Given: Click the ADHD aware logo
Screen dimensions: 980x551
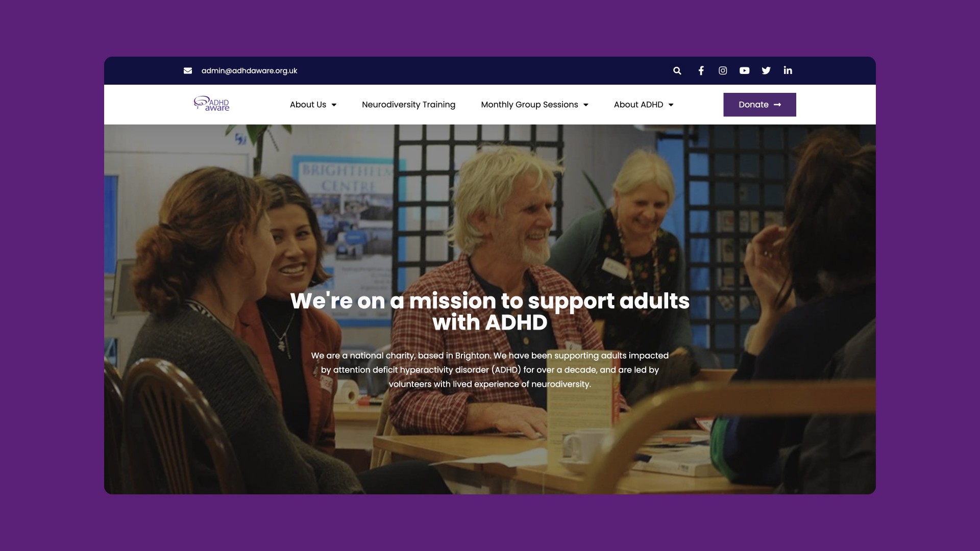Looking at the screenshot, I should (x=212, y=104).
